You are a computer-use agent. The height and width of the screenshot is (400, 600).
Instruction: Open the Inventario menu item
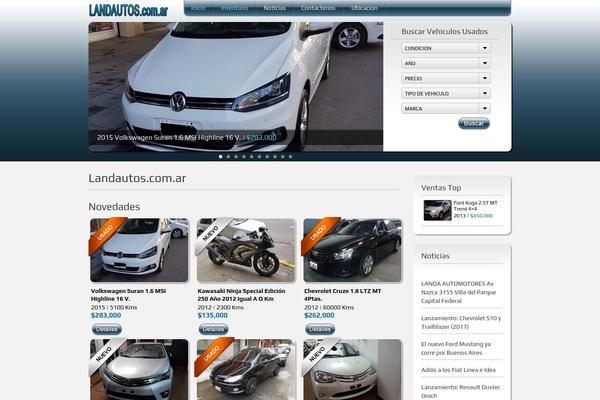[x=235, y=8]
